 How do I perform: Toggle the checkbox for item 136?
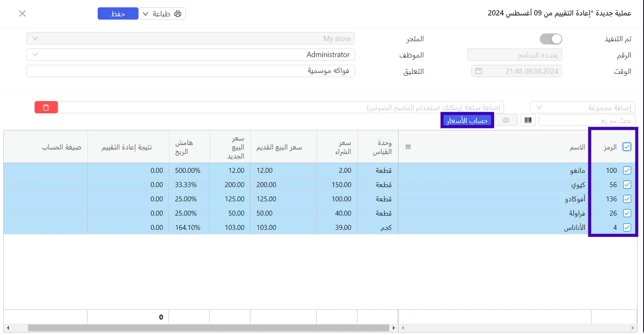[627, 199]
